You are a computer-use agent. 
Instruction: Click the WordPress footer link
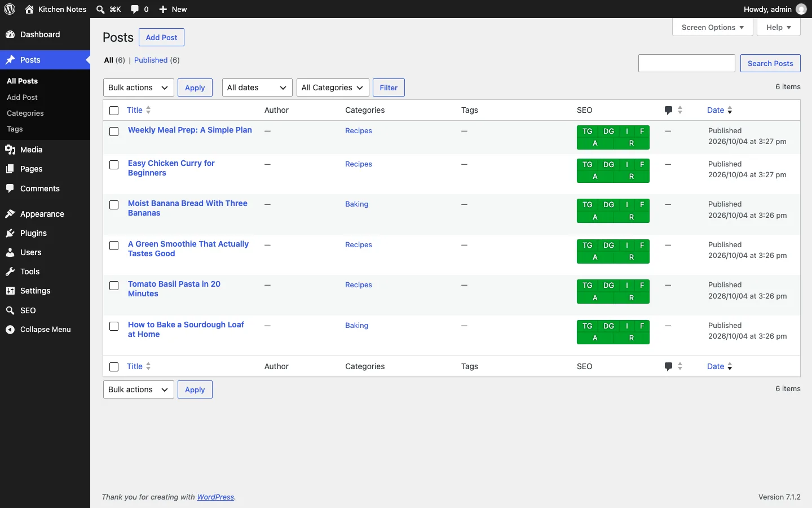[215, 497]
